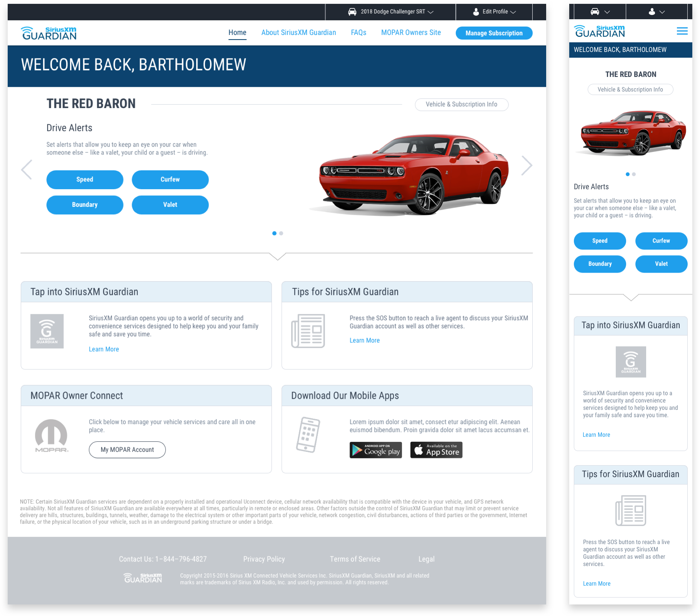Follow Learn More in Tips for SiriusXM Guardian card
The image size is (700, 616).
click(365, 341)
